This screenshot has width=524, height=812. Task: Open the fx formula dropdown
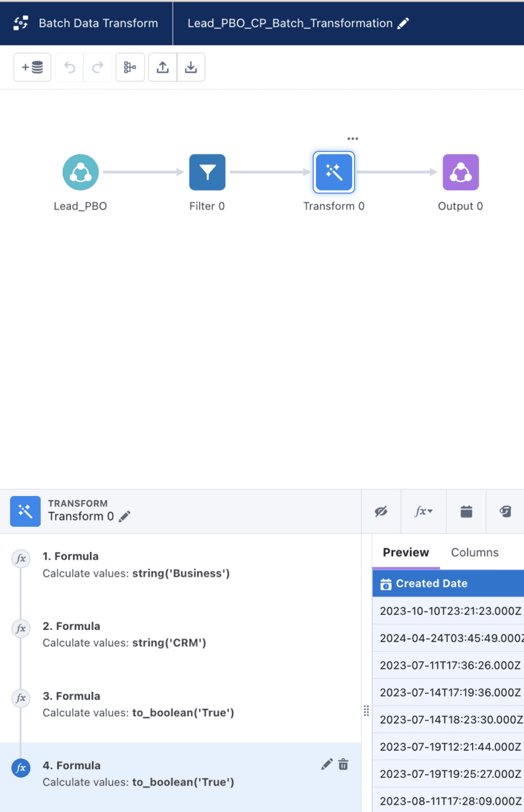(424, 512)
